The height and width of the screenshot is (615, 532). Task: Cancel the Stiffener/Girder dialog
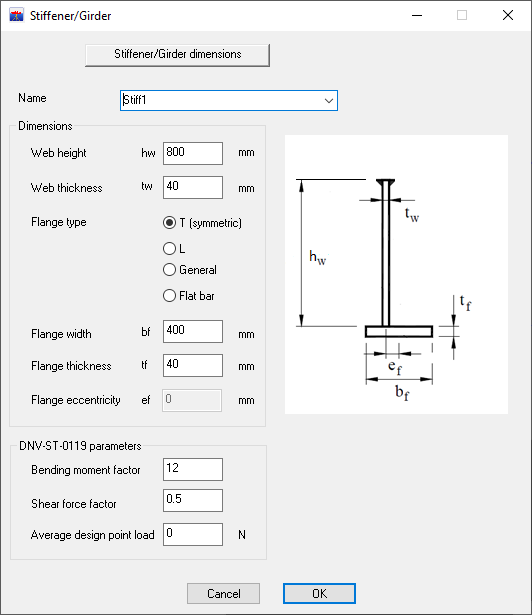[x=223, y=593]
